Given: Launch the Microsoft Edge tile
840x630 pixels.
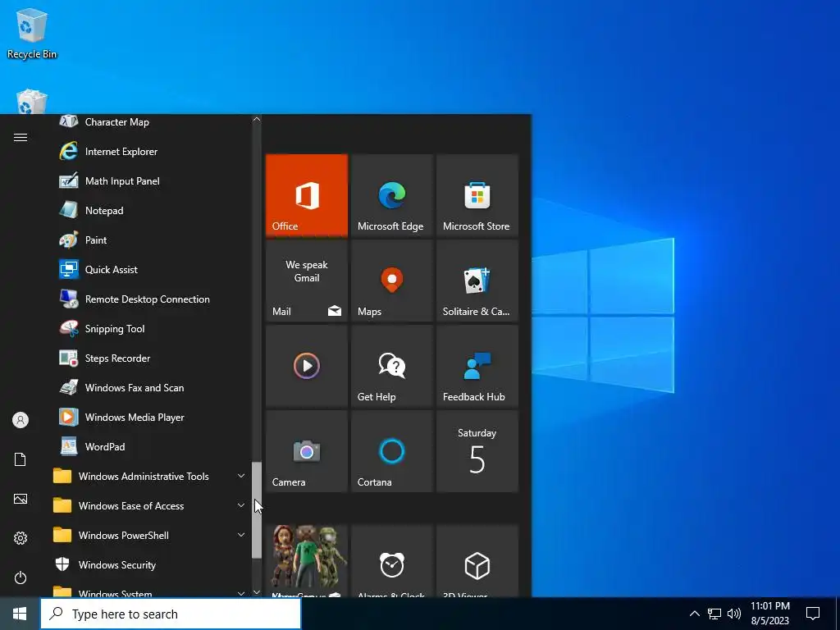Looking at the screenshot, I should click(x=391, y=195).
